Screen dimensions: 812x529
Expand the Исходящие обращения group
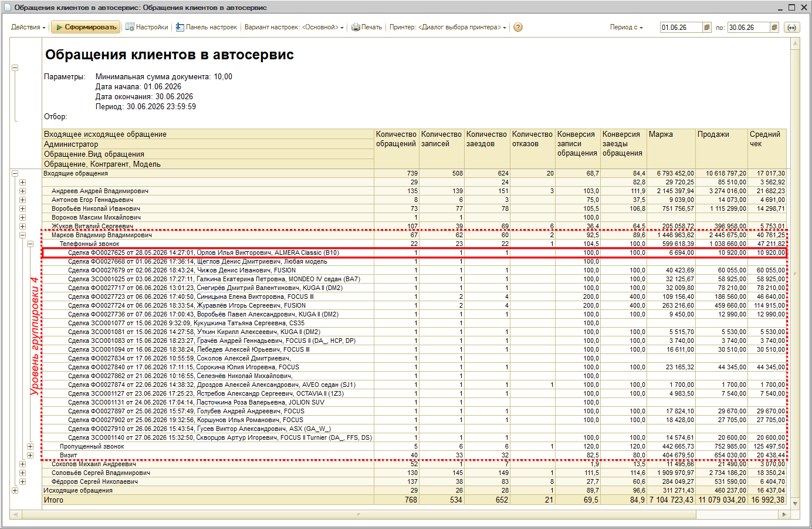(x=15, y=490)
